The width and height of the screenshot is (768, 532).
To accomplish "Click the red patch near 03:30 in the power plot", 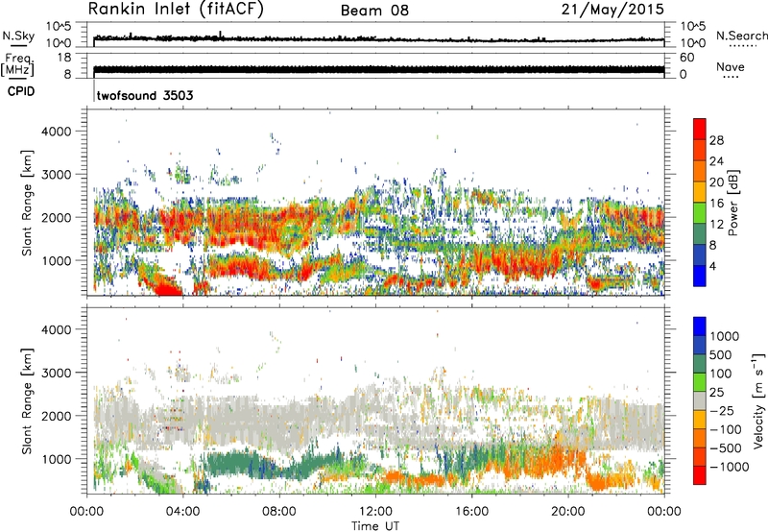I will tap(167, 289).
